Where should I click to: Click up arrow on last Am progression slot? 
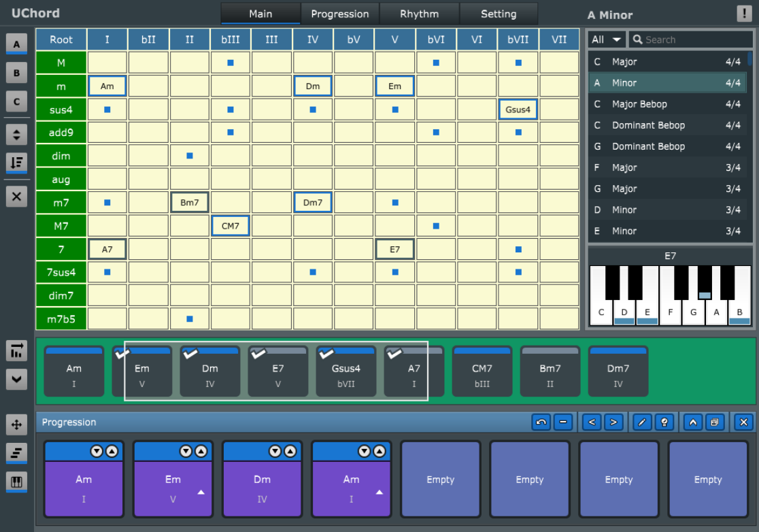[x=379, y=451]
